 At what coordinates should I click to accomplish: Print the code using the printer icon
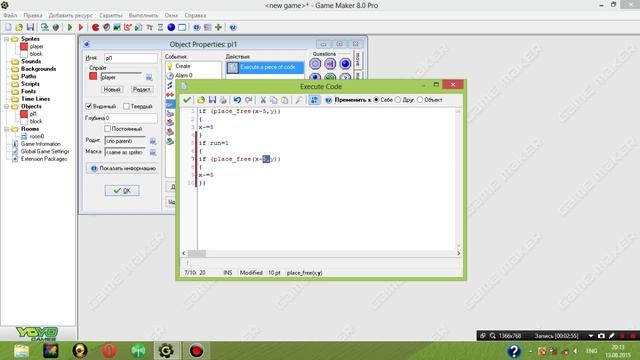pos(223,100)
